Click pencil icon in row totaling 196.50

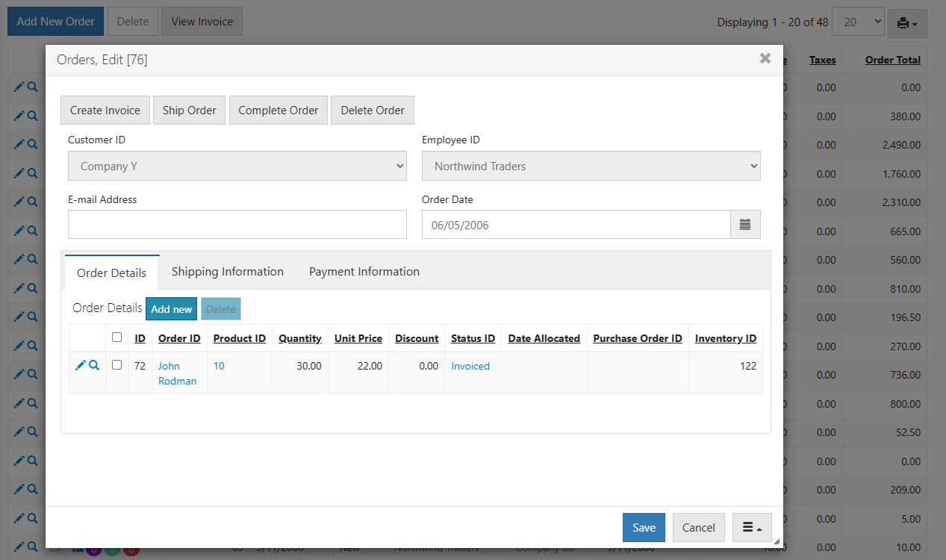point(19,317)
